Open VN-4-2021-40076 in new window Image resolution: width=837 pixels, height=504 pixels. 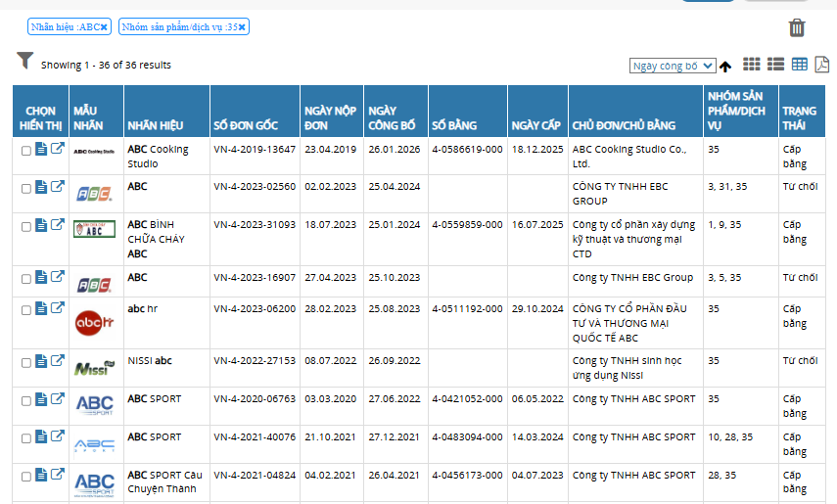[58, 436]
